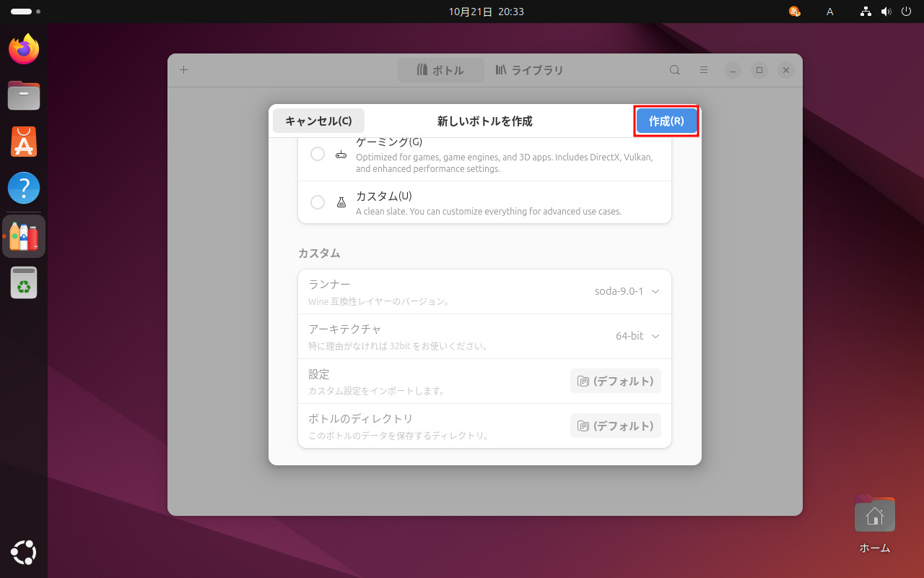924x578 pixels.
Task: Switch to the ボトル tab
Action: point(441,69)
